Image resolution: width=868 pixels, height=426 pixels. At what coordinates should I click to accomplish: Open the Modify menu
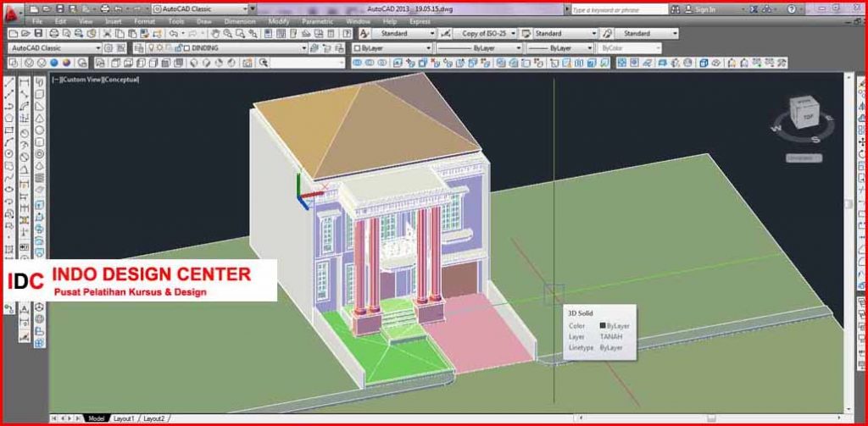click(x=278, y=21)
